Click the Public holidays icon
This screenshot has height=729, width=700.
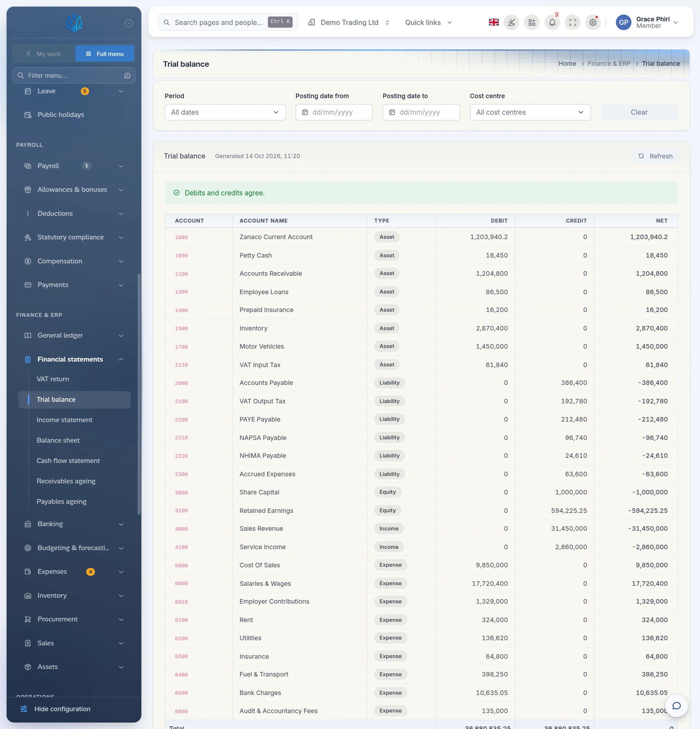(x=28, y=115)
